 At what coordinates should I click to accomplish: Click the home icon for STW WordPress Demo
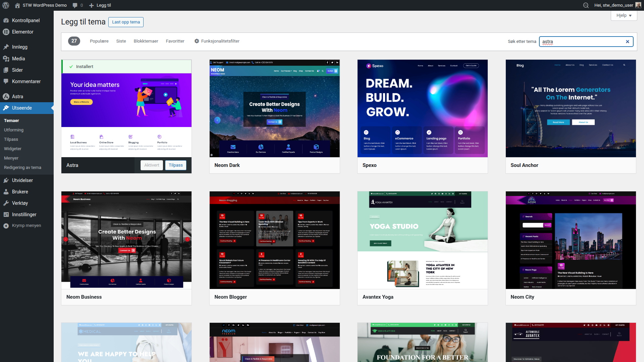point(17,5)
